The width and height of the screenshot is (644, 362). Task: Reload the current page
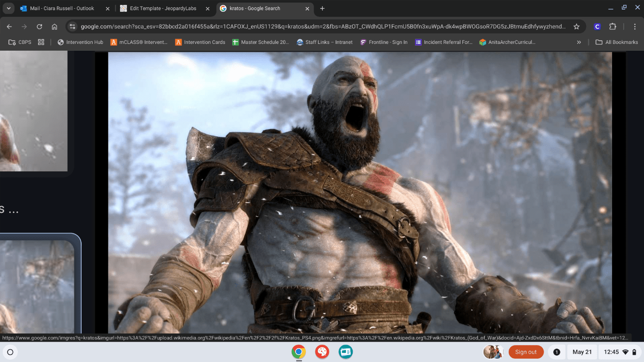tap(40, 27)
